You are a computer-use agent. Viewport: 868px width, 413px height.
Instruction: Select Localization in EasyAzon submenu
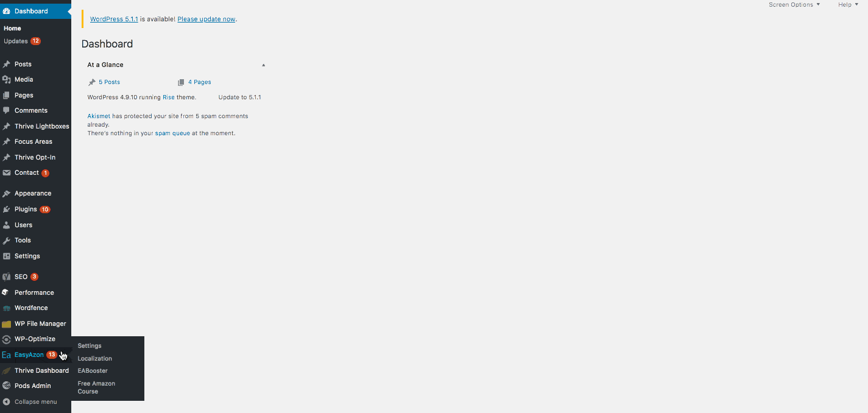[95, 358]
